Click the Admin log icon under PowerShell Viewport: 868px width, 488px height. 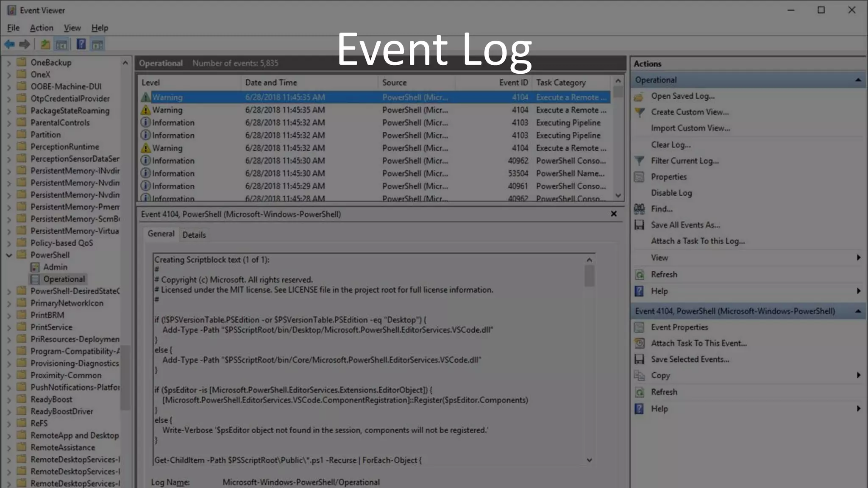[x=35, y=267]
